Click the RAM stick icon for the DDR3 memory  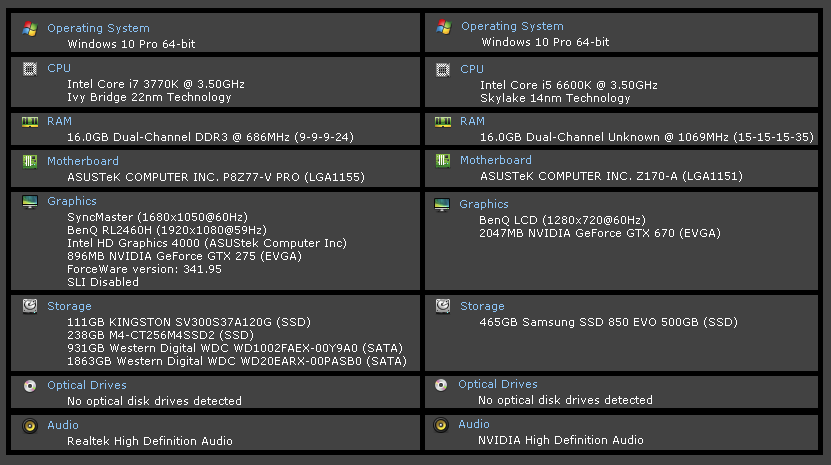(30, 121)
